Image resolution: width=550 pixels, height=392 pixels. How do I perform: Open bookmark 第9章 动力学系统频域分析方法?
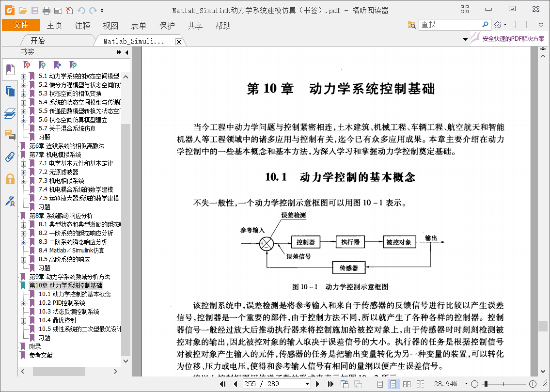point(69,277)
